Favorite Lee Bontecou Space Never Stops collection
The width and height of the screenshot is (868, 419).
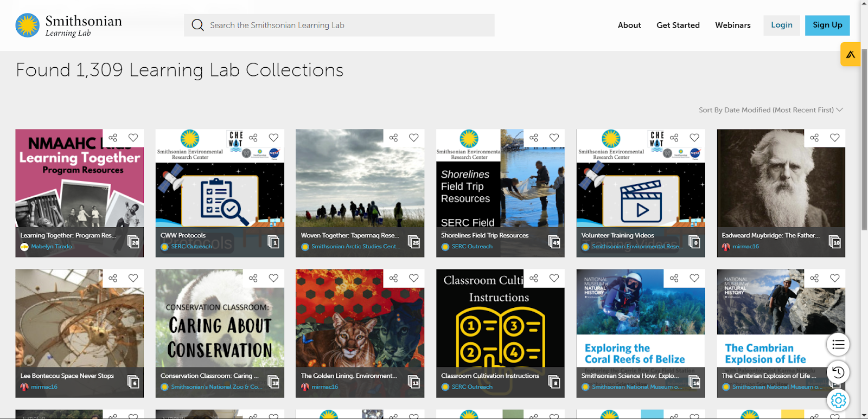point(133,278)
